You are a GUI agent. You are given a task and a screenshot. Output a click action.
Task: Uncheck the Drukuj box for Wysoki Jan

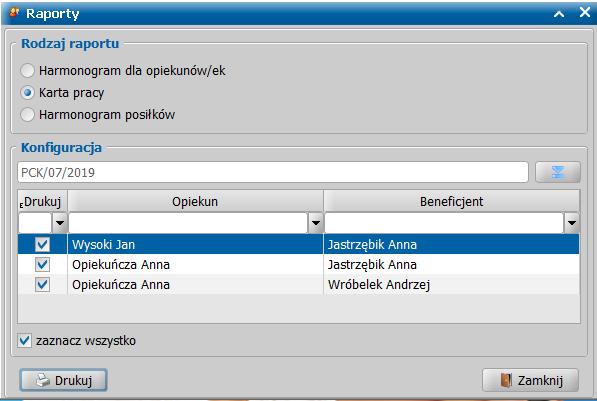tap(42, 244)
